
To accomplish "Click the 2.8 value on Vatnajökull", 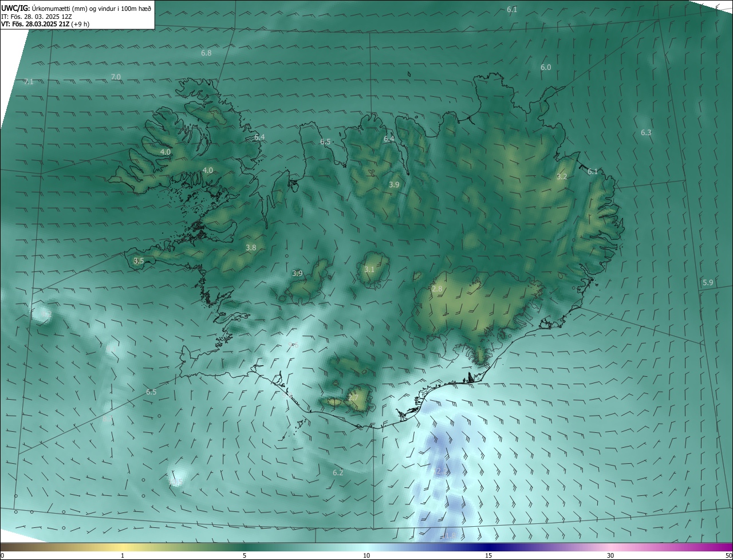I will point(437,289).
